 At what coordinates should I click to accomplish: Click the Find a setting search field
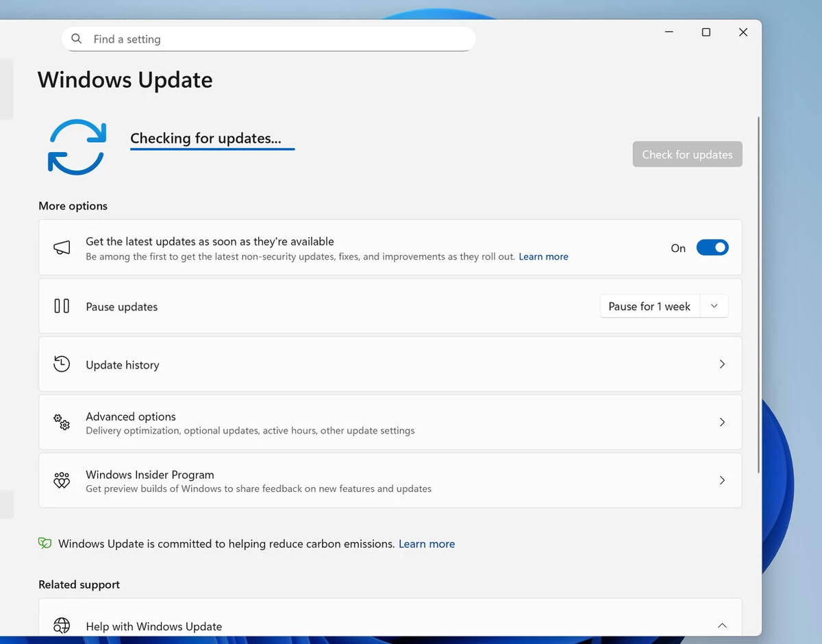tap(274, 39)
